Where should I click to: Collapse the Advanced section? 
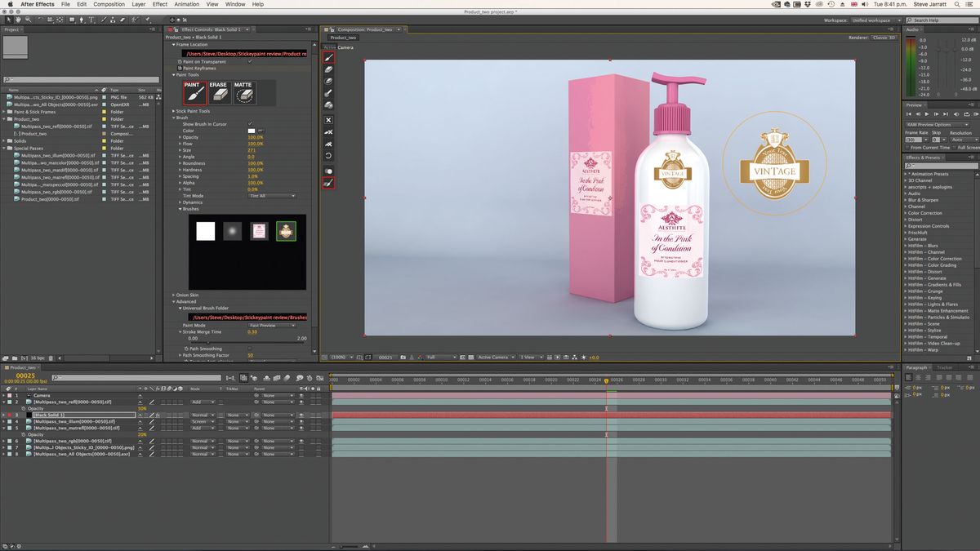click(173, 301)
